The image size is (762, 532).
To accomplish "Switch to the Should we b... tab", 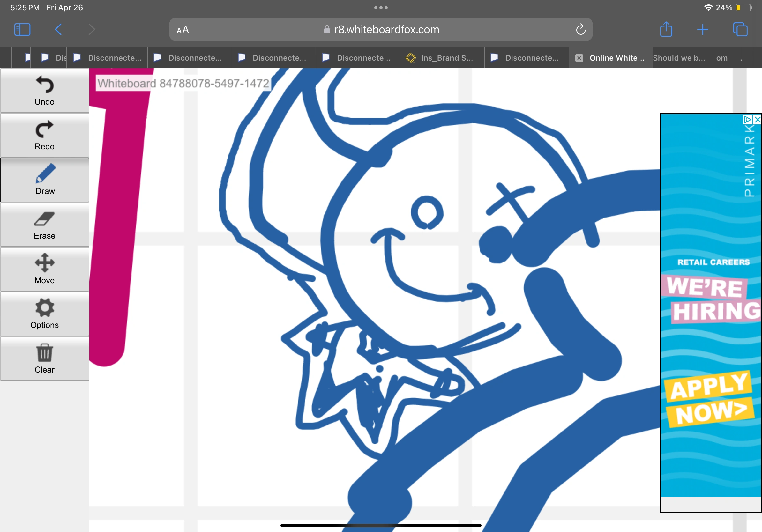I will pyautogui.click(x=679, y=58).
